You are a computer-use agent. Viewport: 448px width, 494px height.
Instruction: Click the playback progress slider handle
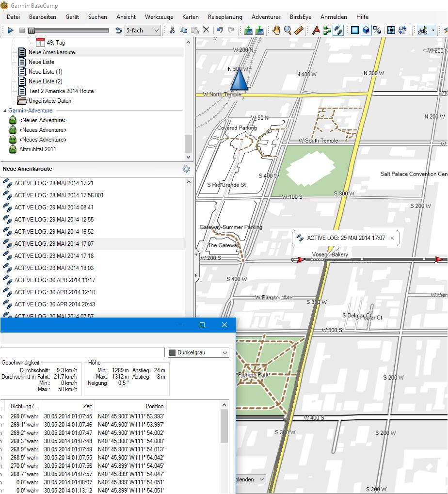[x=32, y=31]
